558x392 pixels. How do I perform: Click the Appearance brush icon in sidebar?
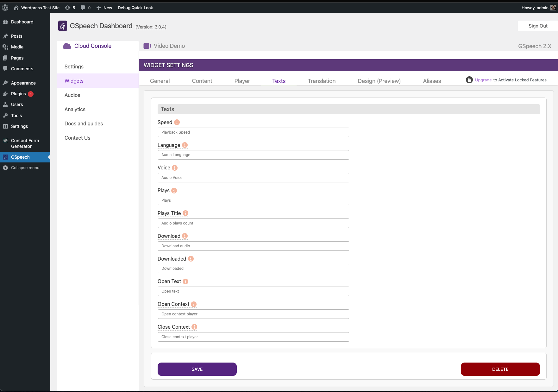click(5, 83)
